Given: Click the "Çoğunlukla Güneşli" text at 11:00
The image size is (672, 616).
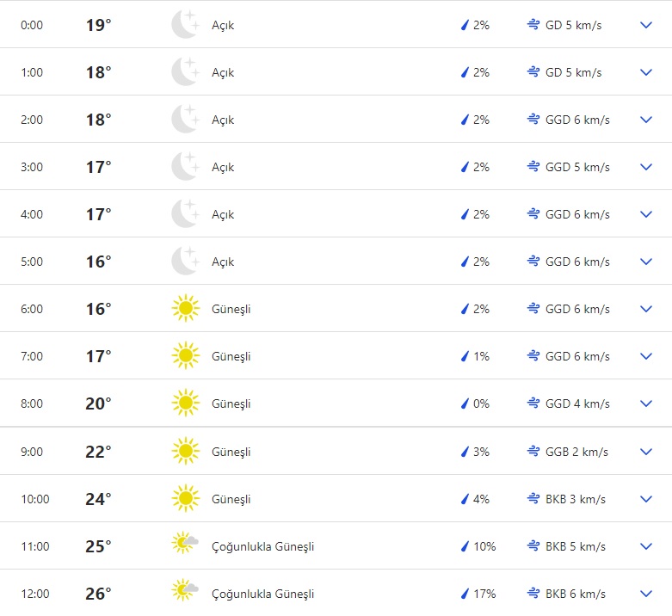Looking at the screenshot, I should 262,546.
